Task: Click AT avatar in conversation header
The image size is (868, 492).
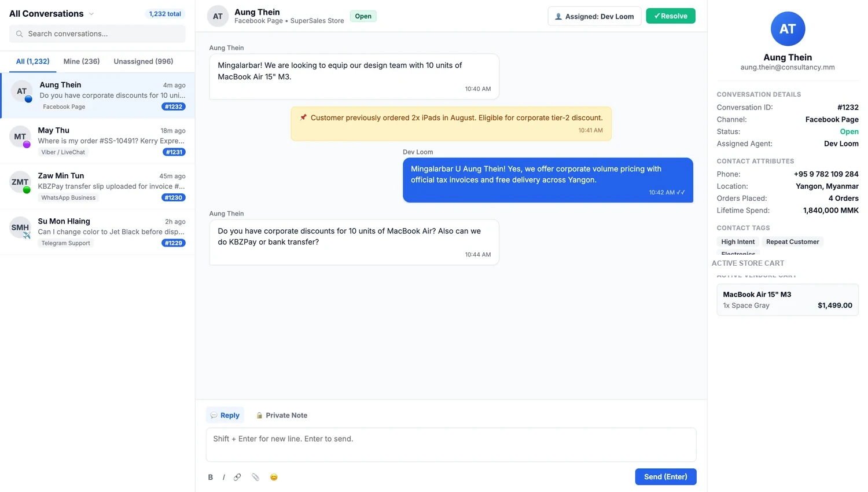Action: point(218,16)
